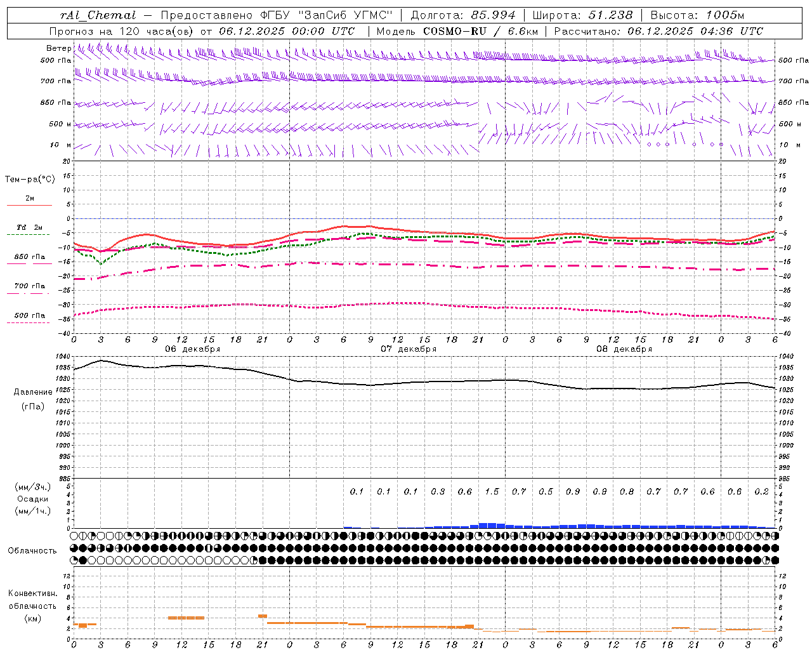This screenshot has width=812, height=650.
Task: Click the 700 гПа wind row label on right
Action: pos(793,81)
